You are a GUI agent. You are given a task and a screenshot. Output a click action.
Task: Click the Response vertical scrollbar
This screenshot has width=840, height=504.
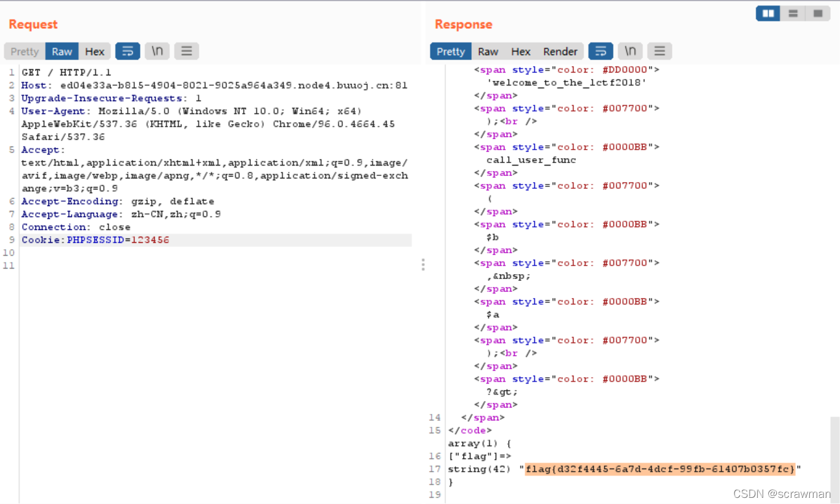[x=834, y=460]
